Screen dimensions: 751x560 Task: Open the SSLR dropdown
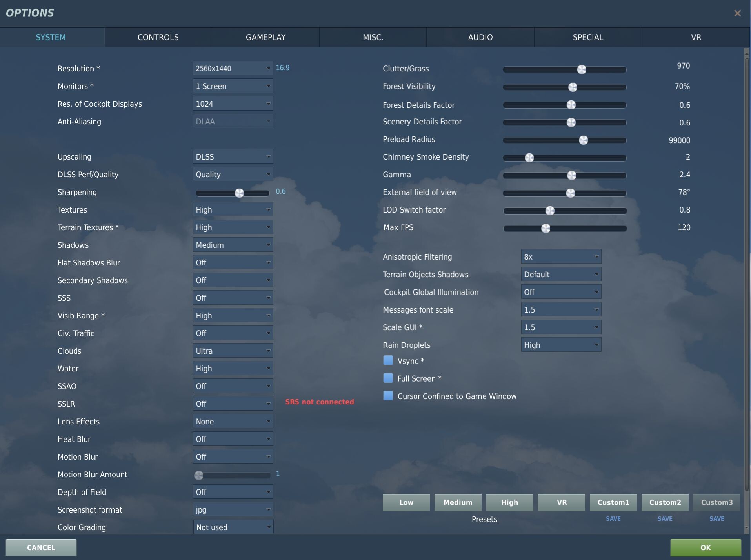pyautogui.click(x=233, y=404)
